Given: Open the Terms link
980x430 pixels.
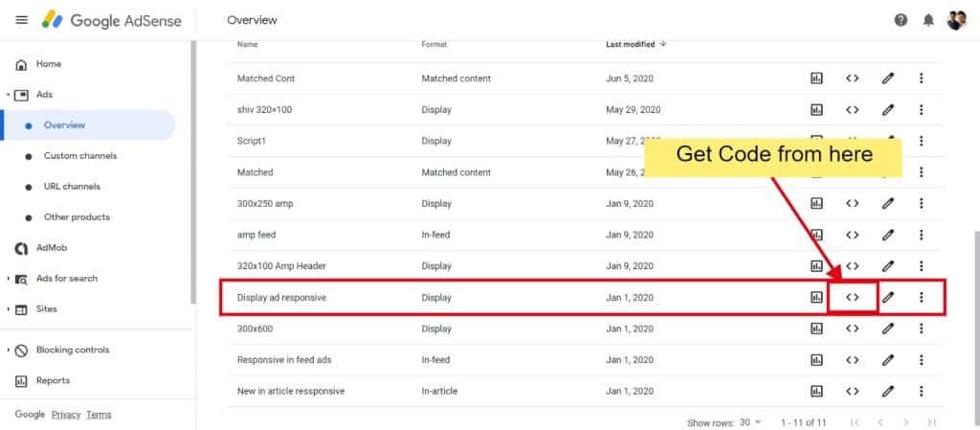Looking at the screenshot, I should click(99, 415).
